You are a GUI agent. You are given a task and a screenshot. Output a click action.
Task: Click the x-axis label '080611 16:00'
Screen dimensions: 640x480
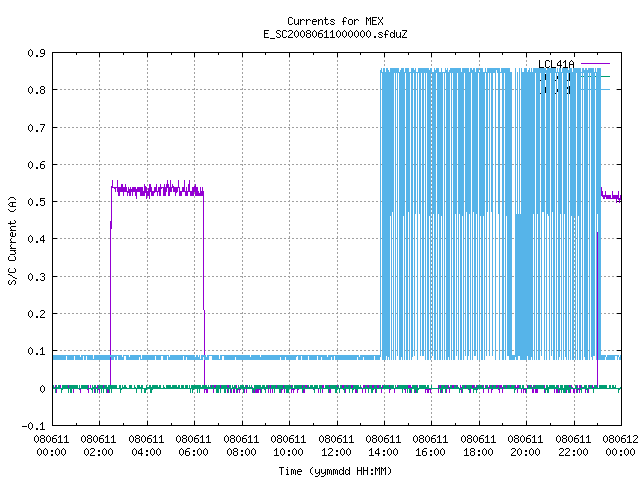point(431,446)
